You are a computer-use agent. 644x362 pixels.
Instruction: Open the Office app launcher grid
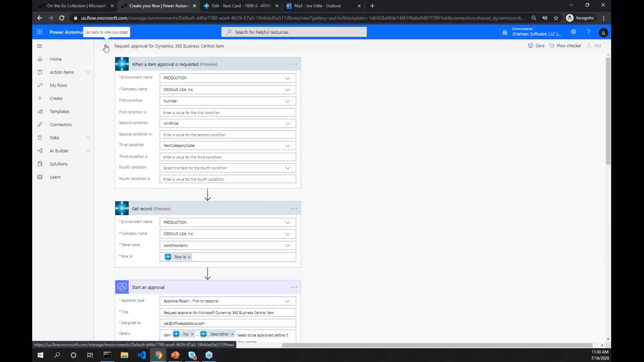39,32
